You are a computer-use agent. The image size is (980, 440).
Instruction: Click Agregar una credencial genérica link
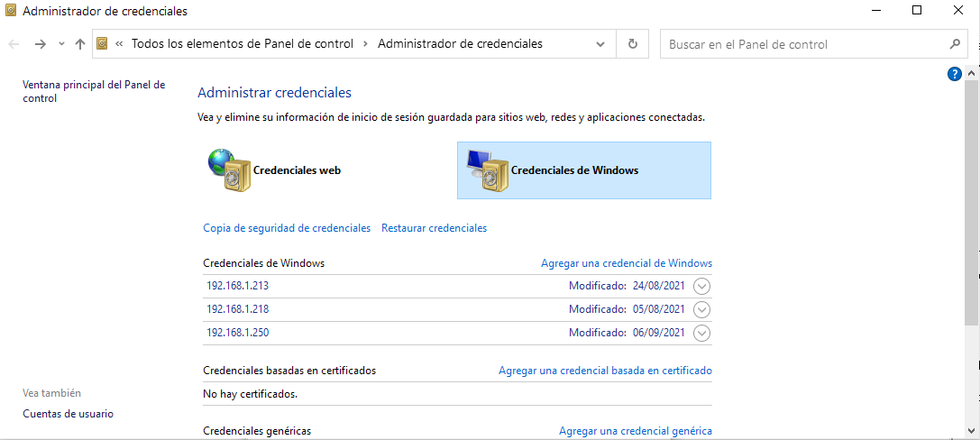tap(636, 431)
